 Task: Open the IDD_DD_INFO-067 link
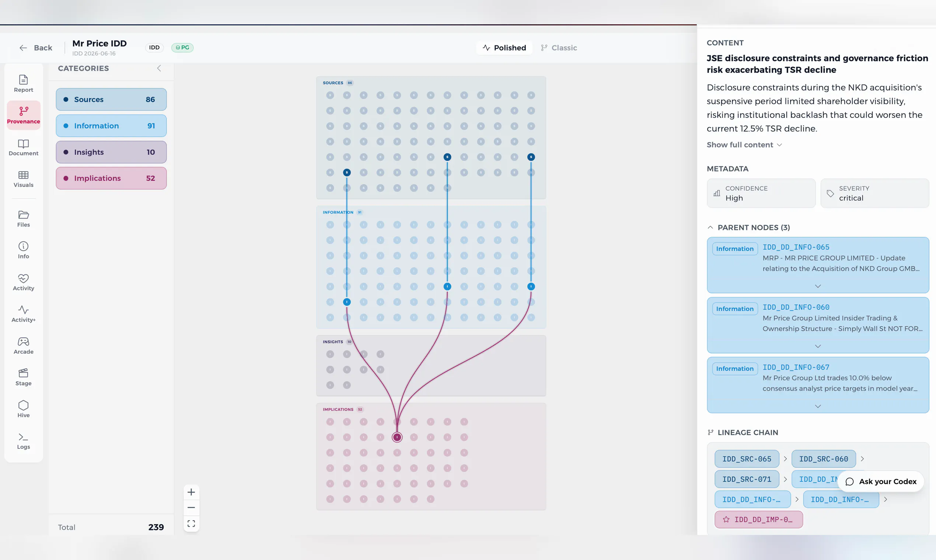[796, 367]
